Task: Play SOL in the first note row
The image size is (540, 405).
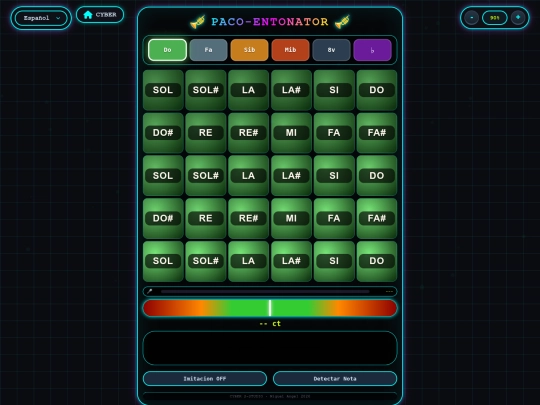Action: (x=163, y=90)
